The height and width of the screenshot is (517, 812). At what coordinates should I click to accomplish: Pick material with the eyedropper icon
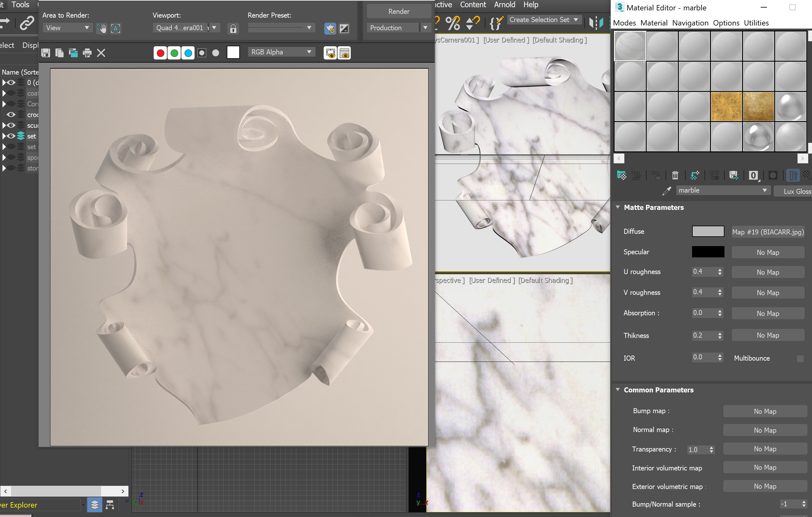666,191
